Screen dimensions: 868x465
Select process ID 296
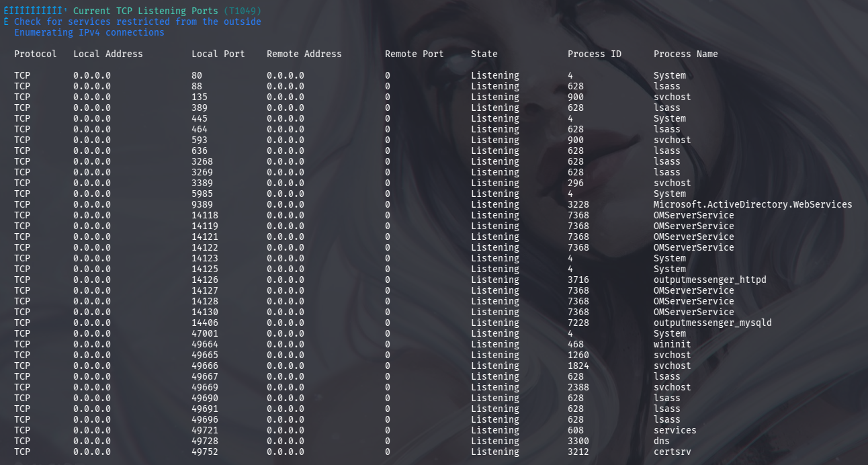(576, 183)
